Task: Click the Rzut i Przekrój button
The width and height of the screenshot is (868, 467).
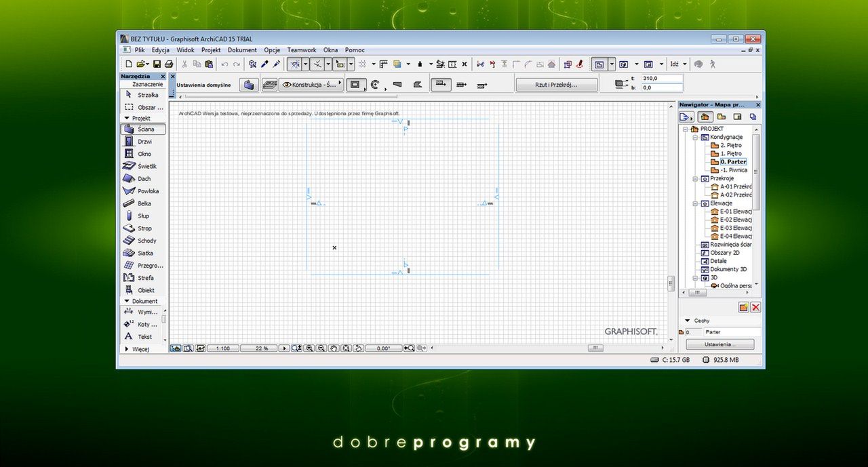Action: [x=556, y=85]
